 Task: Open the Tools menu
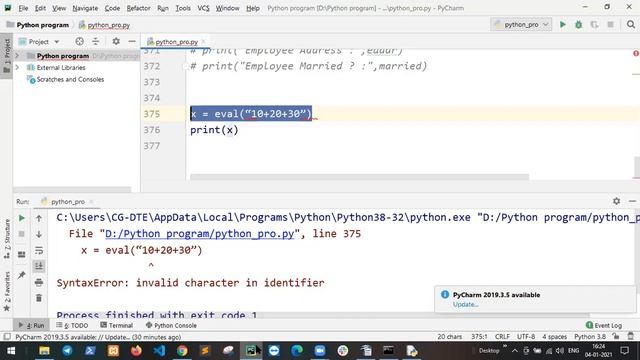pyautogui.click(x=183, y=8)
